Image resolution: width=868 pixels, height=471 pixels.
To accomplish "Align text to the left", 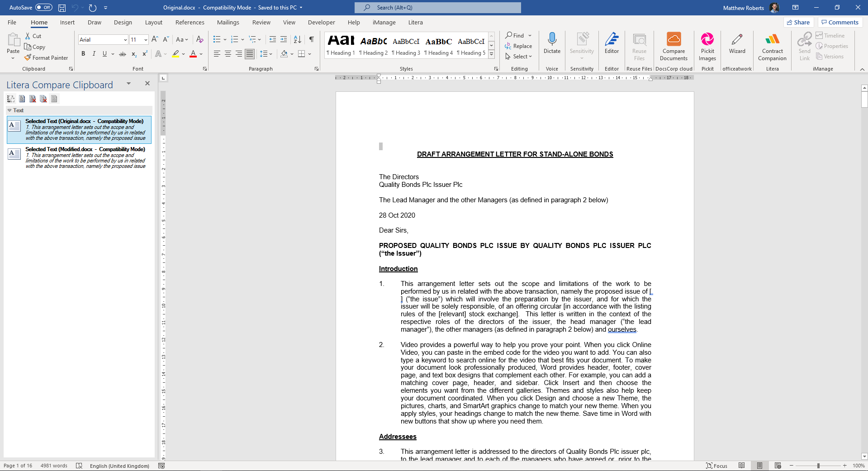I will 217,54.
